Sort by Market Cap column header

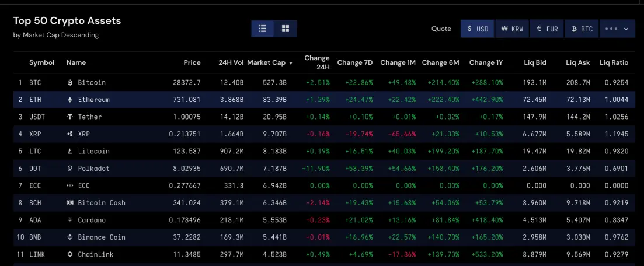[x=270, y=62]
